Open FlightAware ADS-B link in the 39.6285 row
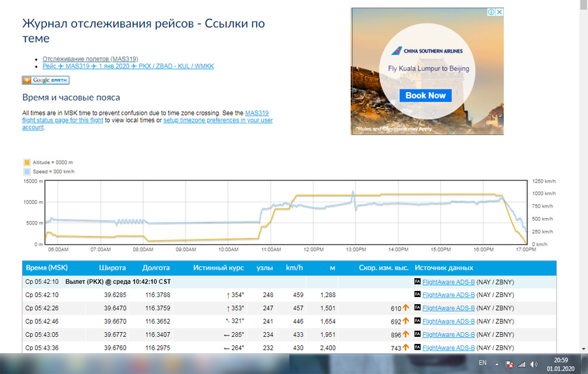 pos(448,295)
